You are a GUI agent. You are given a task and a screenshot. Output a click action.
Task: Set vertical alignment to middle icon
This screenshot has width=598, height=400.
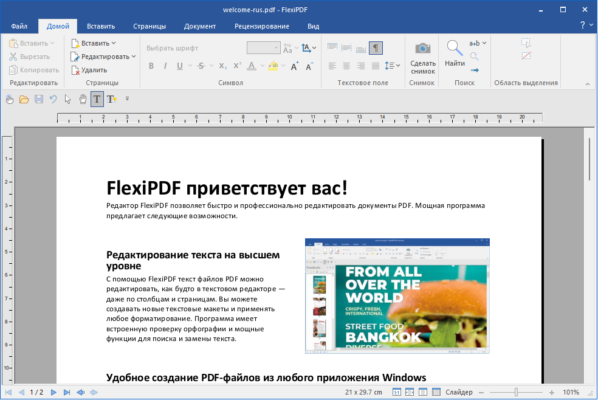(346, 47)
